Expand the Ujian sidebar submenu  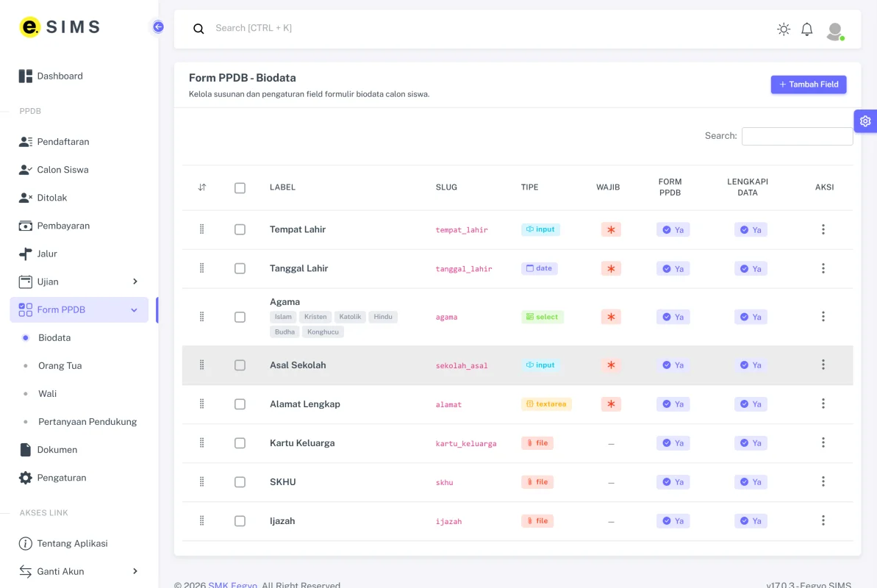click(x=79, y=282)
